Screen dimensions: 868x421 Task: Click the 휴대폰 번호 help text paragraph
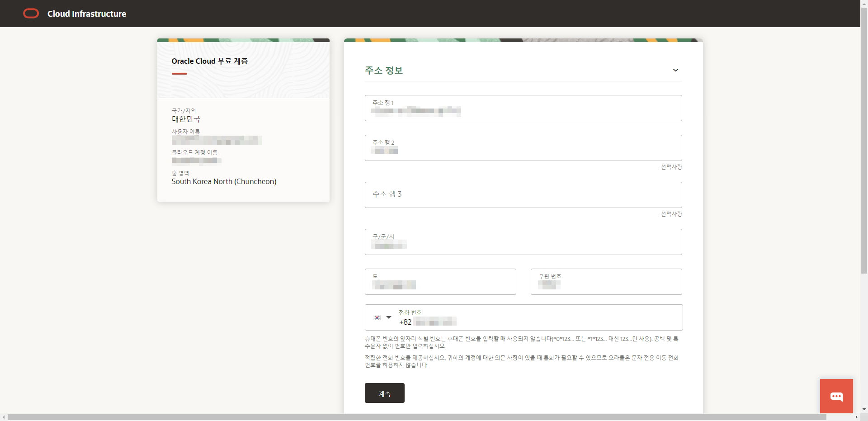[x=522, y=342]
